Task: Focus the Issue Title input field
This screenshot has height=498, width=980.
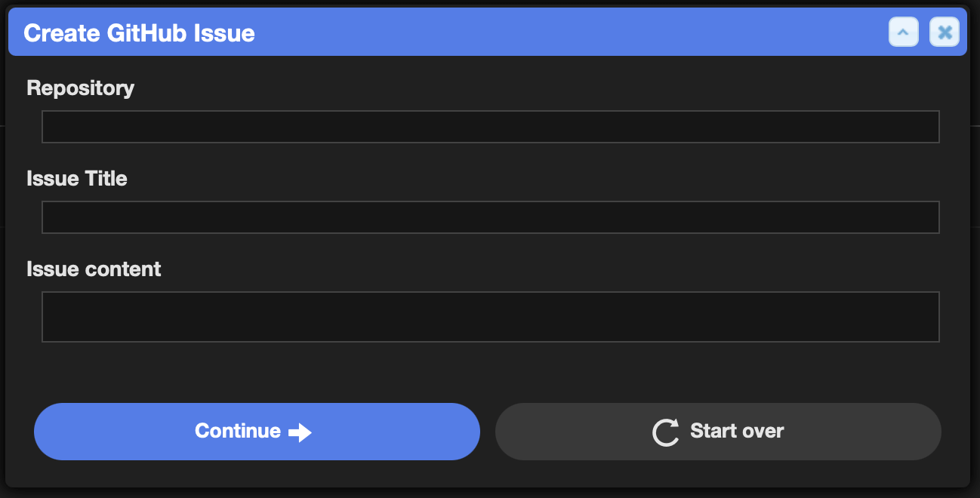Action: 491,217
